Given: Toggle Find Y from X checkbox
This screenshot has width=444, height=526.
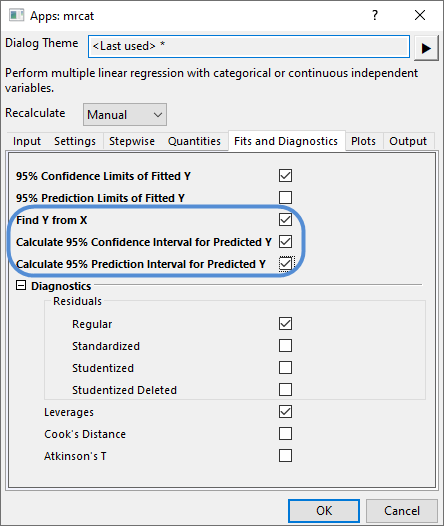Looking at the screenshot, I should (285, 220).
